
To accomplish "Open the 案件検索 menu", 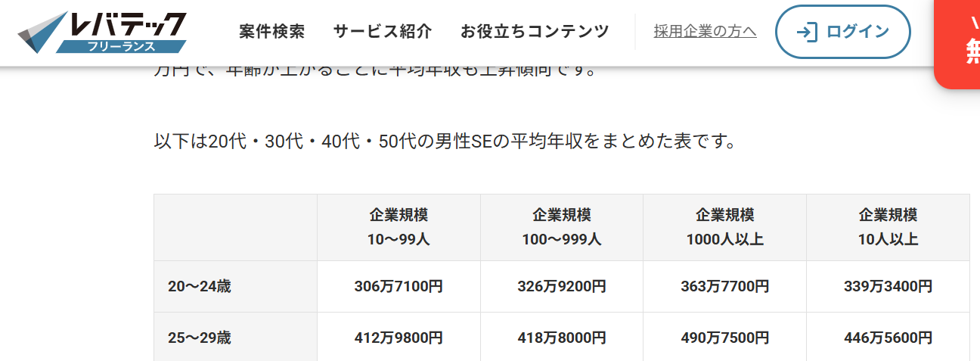I will (x=271, y=32).
